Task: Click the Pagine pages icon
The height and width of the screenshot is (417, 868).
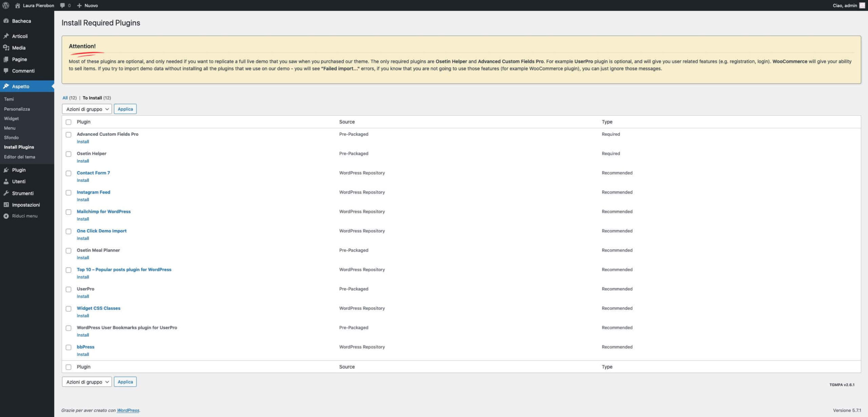Action: [x=6, y=59]
